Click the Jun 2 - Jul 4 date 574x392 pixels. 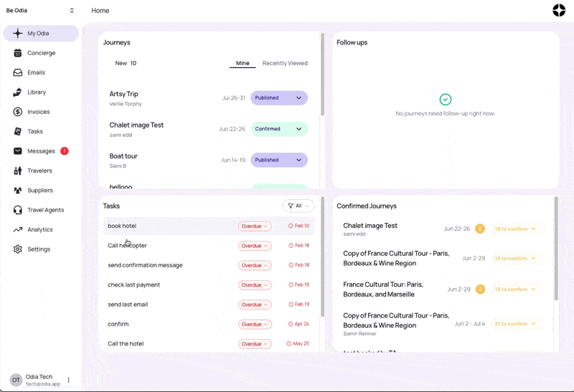(x=470, y=324)
